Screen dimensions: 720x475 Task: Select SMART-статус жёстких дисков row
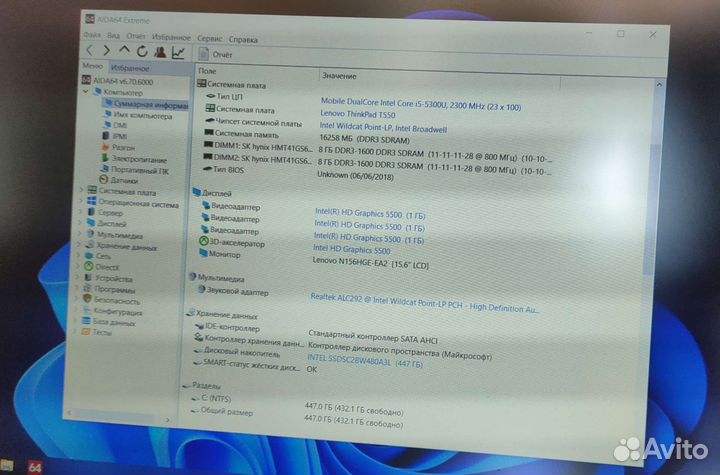255,366
